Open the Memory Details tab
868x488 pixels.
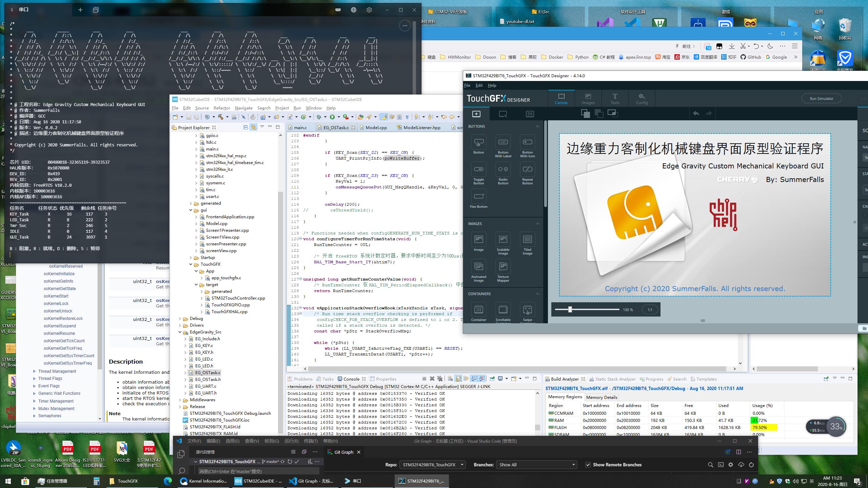(601, 397)
